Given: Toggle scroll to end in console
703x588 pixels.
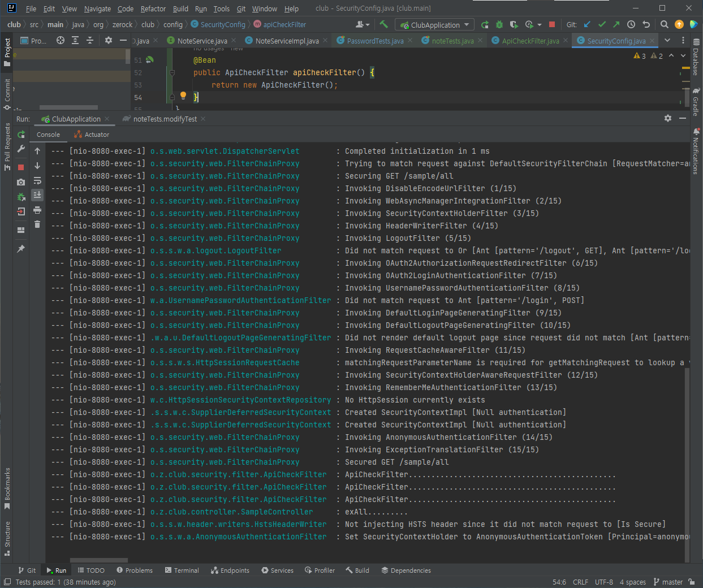Looking at the screenshot, I should [x=37, y=195].
